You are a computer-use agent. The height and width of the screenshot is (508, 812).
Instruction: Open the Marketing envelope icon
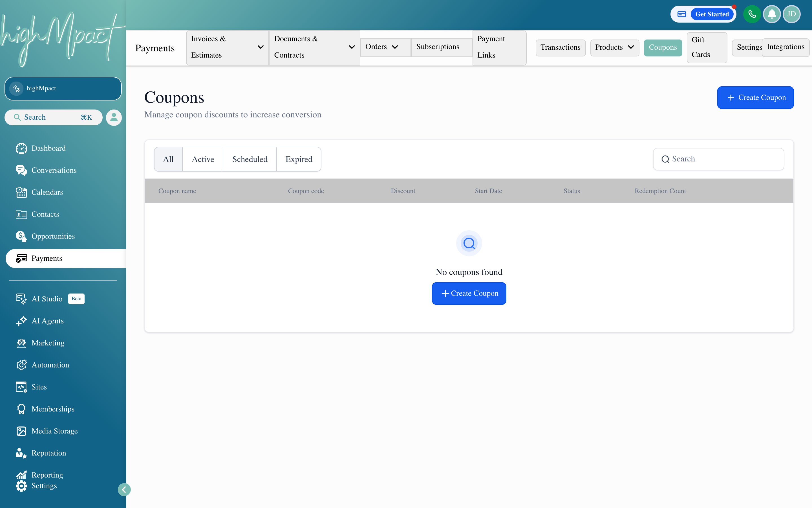tap(21, 343)
